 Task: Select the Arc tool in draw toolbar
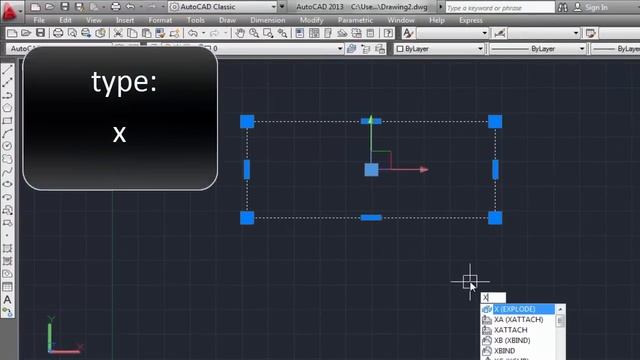click(x=7, y=133)
